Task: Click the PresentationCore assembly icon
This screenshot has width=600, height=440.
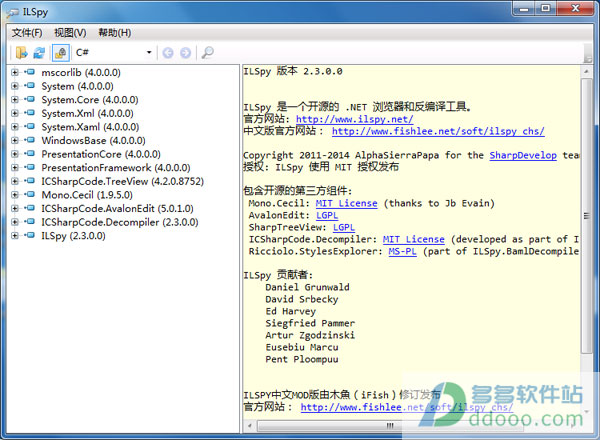Action: 29,154
